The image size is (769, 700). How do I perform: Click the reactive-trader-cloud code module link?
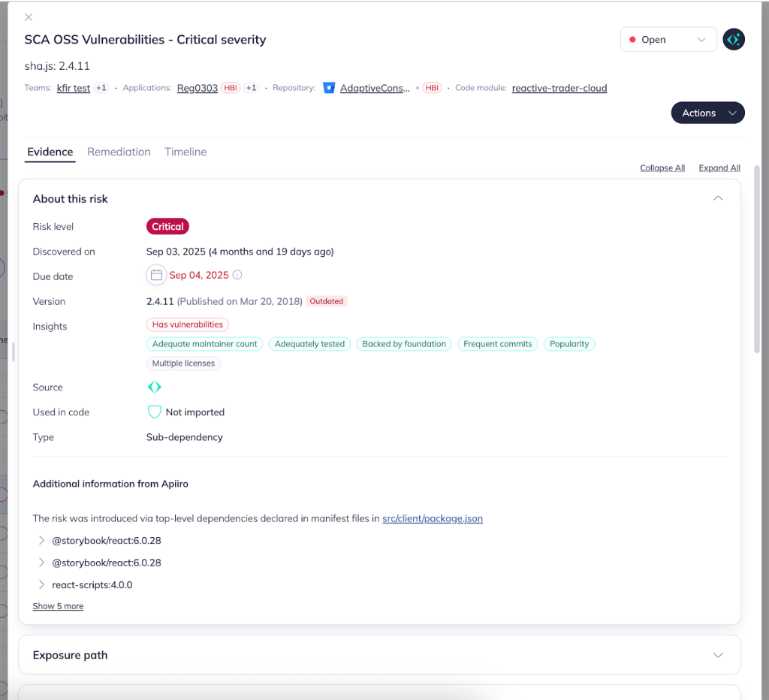point(559,88)
